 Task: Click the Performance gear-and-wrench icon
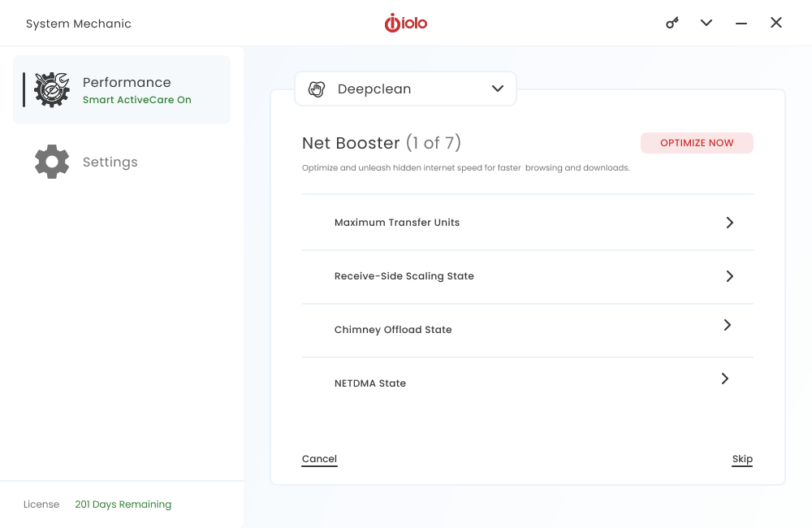(52, 89)
